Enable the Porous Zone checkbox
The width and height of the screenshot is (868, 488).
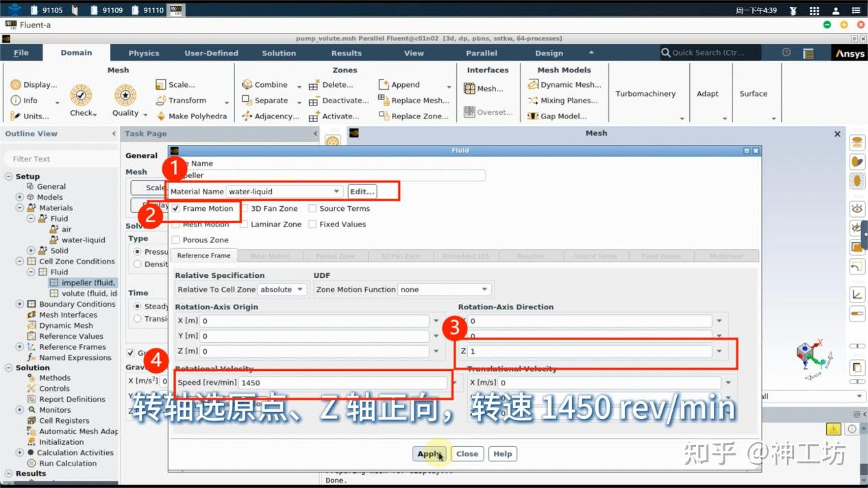pyautogui.click(x=176, y=240)
